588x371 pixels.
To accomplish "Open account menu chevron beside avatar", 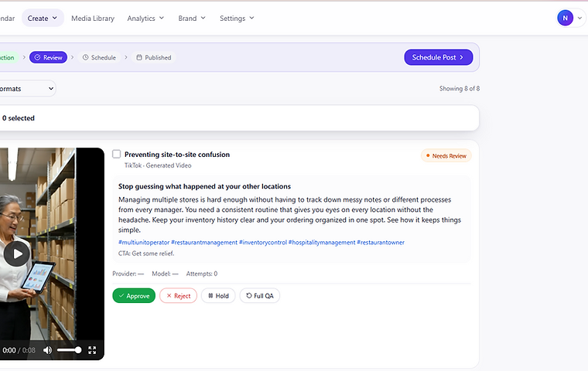I will pyautogui.click(x=579, y=18).
